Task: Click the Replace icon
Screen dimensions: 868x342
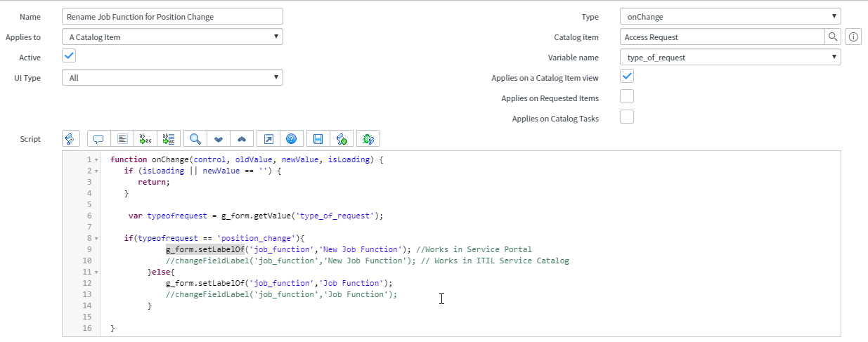Action: (145, 139)
